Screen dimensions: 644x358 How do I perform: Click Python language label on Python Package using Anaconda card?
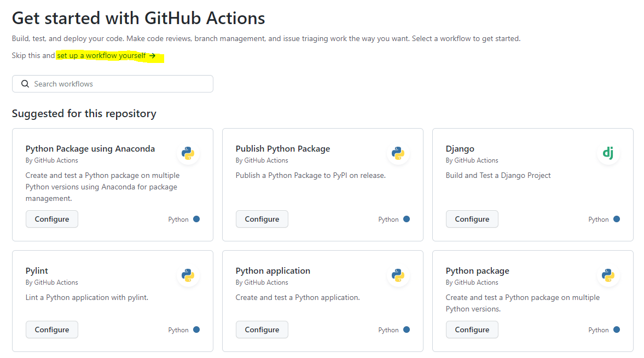178,220
